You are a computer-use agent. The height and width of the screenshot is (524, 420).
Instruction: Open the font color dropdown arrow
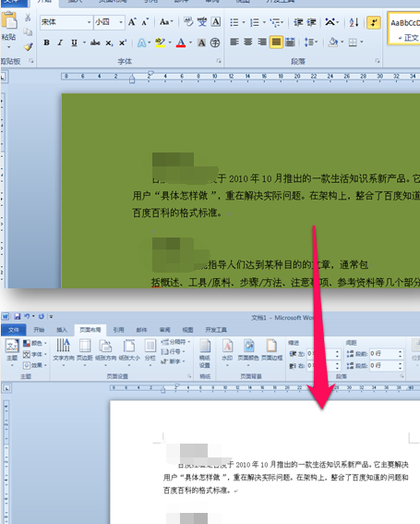pyautogui.click(x=190, y=43)
